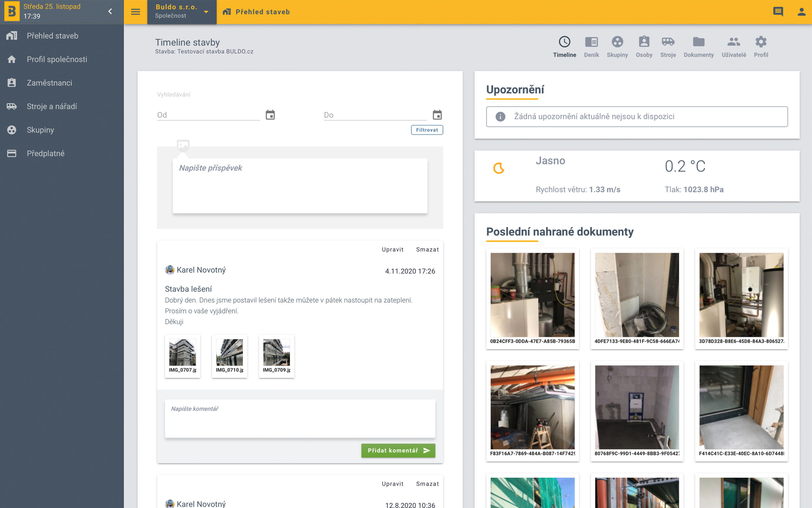Viewport: 812px width, 508px height.
Task: Click the Přehled staveb sidebar building icon
Action: tap(12, 36)
